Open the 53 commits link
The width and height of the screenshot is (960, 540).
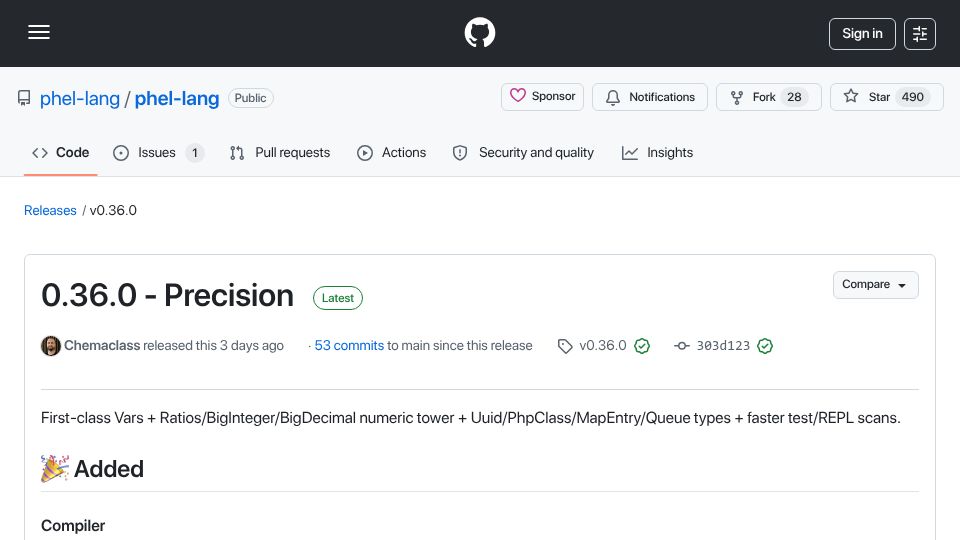[x=349, y=345]
